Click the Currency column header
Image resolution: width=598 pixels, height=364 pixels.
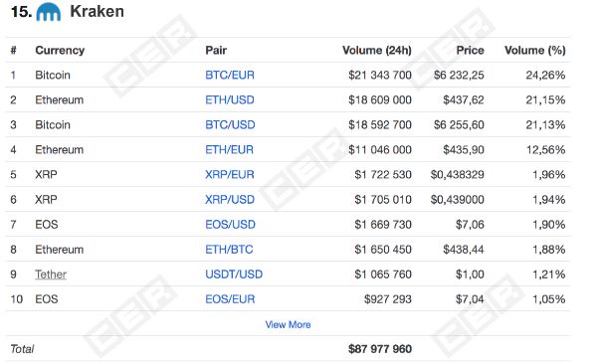(60, 51)
